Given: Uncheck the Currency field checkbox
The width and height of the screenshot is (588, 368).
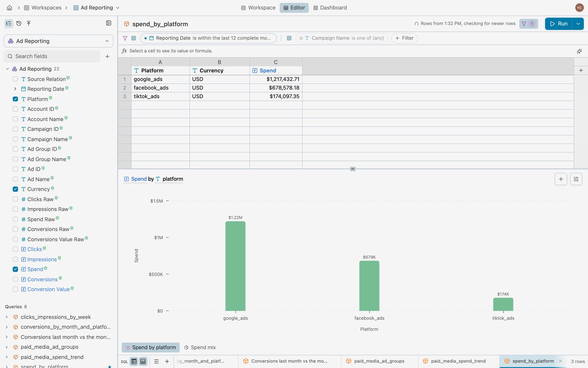Looking at the screenshot, I should 15,189.
